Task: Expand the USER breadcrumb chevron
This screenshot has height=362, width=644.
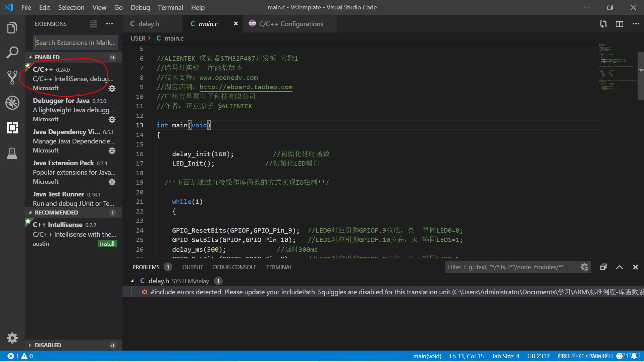Action: [x=150, y=38]
